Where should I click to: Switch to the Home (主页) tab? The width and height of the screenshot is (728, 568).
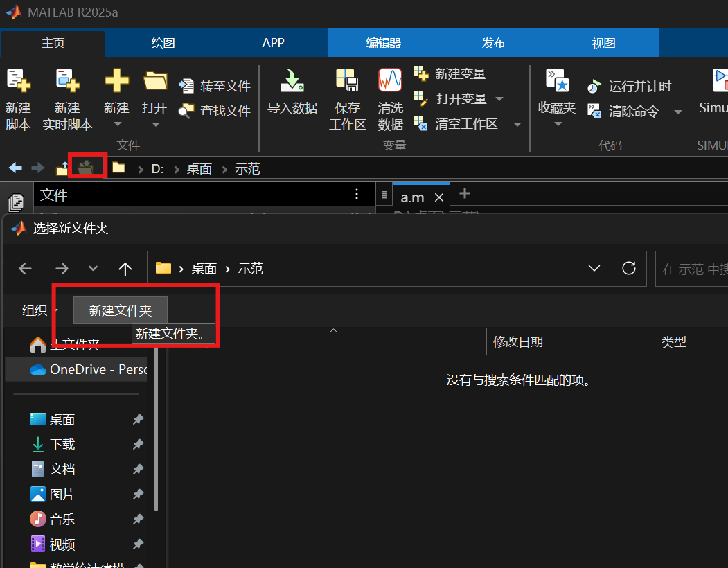click(53, 43)
